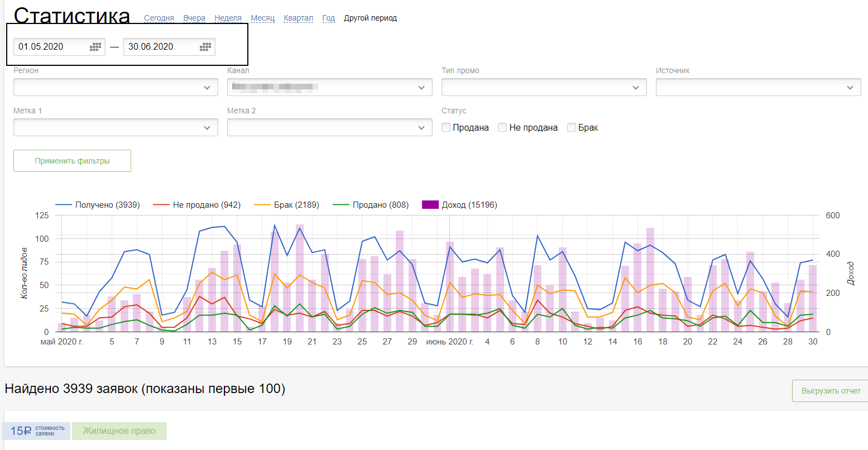This screenshot has width=868, height=450.
Task: Click the red Не продано legend marker
Action: (x=161, y=205)
